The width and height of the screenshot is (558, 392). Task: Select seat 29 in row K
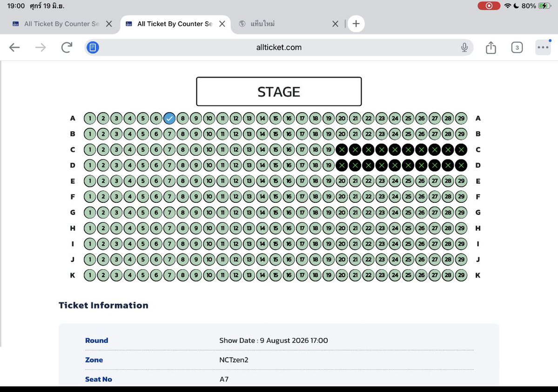[x=461, y=275]
